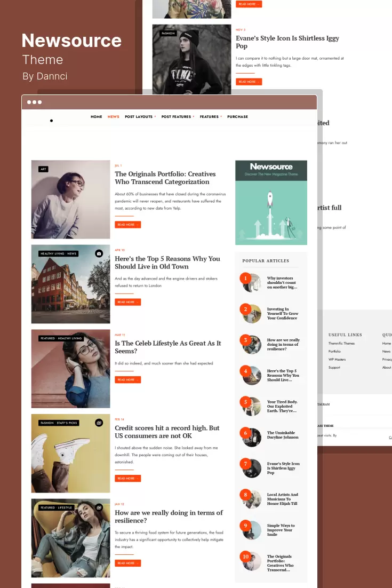Click the WP Masters footer link
The width and height of the screenshot is (392, 588).
[337, 359]
